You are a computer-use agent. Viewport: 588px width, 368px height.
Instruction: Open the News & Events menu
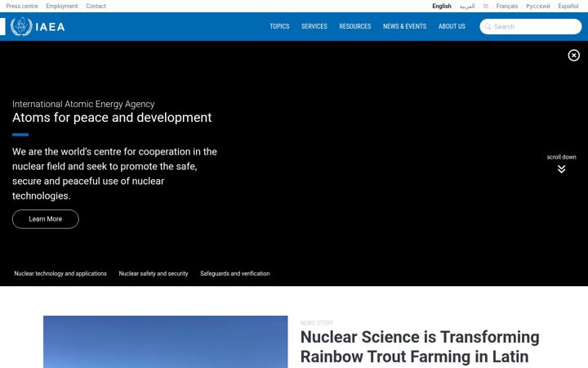[404, 26]
